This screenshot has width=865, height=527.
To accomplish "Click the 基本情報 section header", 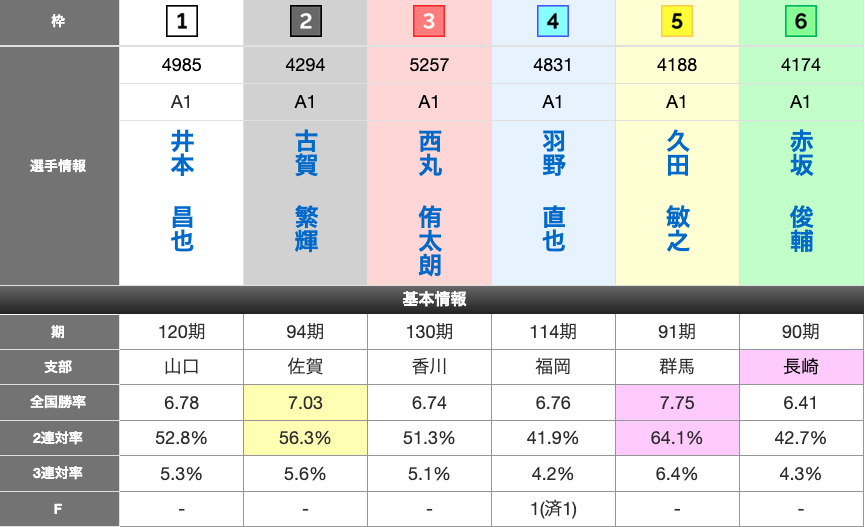I will 432,299.
